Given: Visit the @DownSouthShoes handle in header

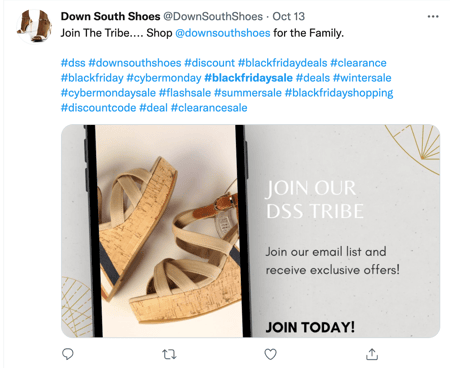Looking at the screenshot, I should pos(213,16).
